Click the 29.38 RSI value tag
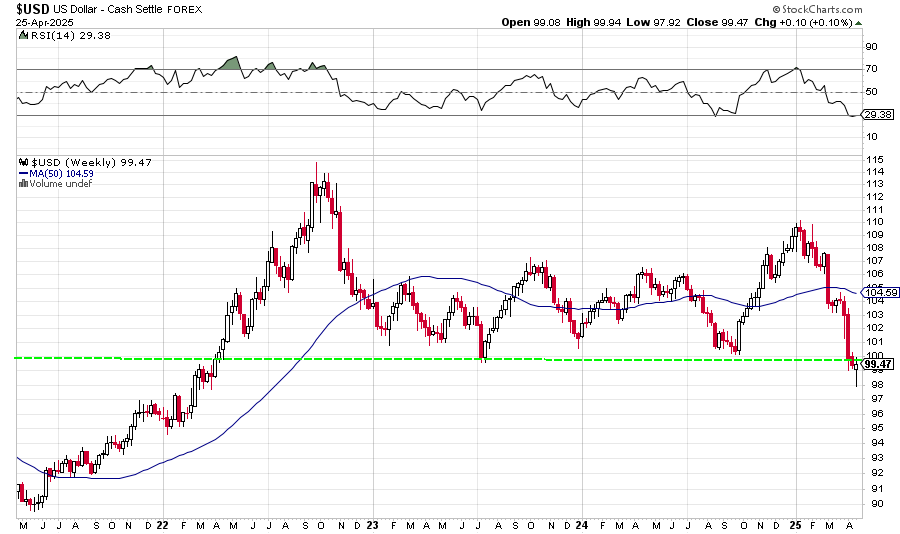The width and height of the screenshot is (900, 534). coord(877,116)
